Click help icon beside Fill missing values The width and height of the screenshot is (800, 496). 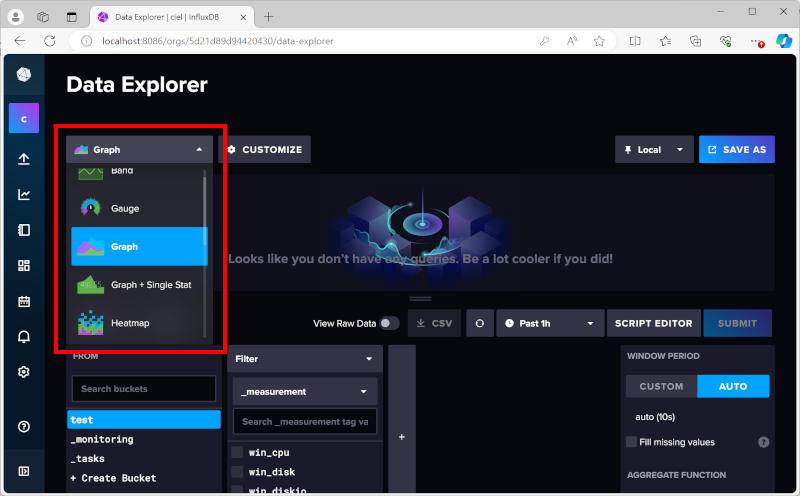[763, 442]
